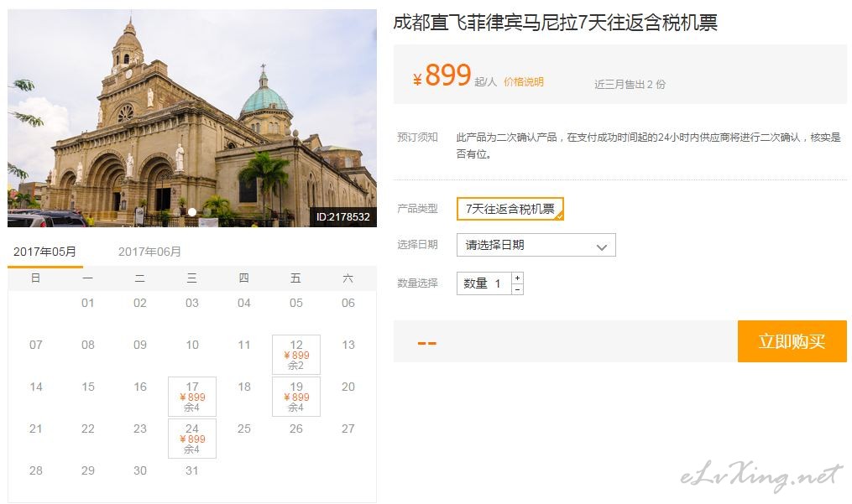852x504 pixels.
Task: Click calendar date 06
Action: (x=348, y=303)
